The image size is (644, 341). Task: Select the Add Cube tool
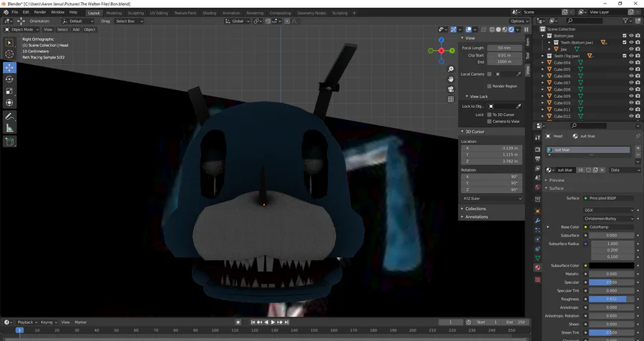(9, 142)
